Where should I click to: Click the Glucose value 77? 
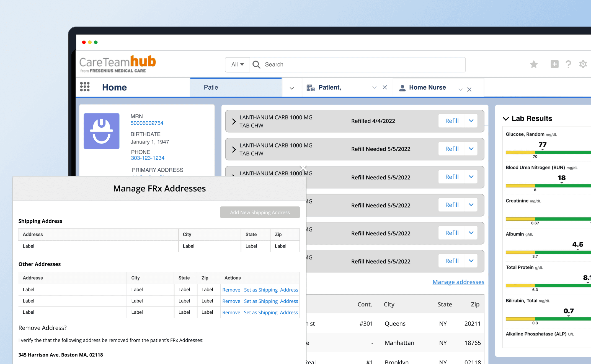[x=543, y=145]
